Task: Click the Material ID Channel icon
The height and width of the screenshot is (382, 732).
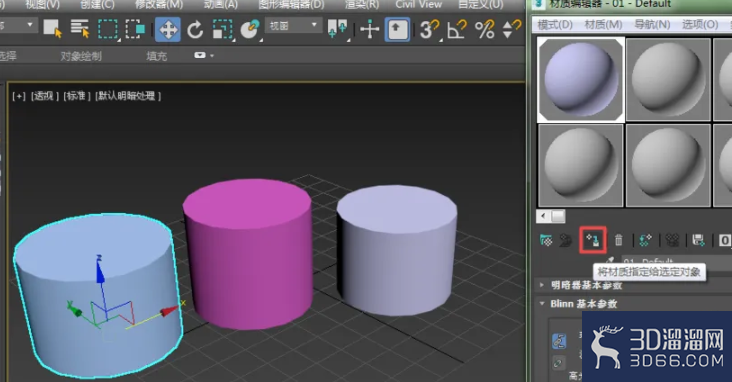Action: (x=725, y=240)
